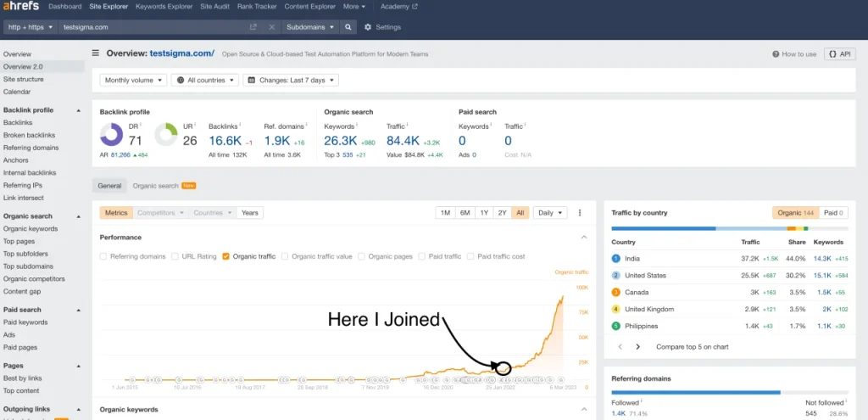Open Site Audit
This screenshot has width=868, height=420.
[214, 7]
